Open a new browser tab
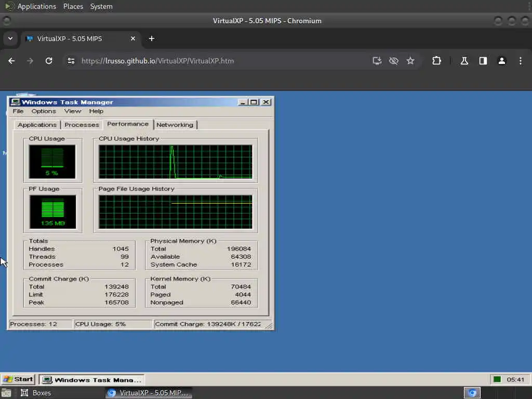The image size is (532, 399). click(x=152, y=38)
